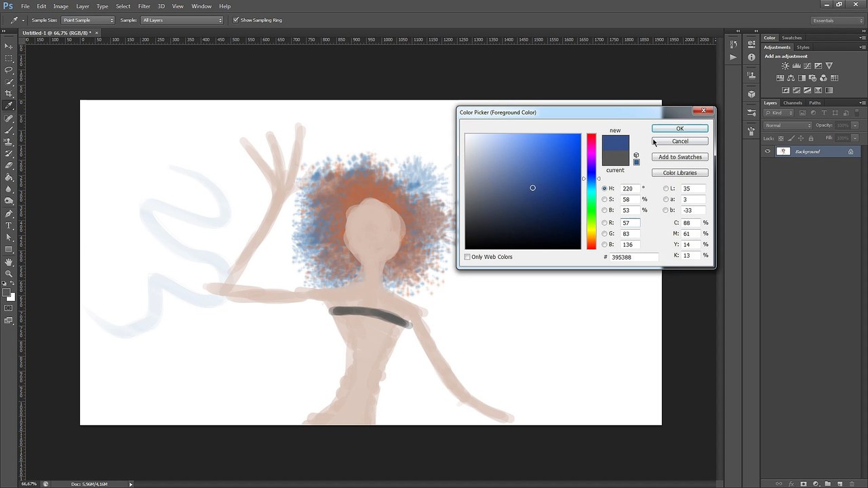Toggle the Show Sampling Ring checkbox
This screenshot has width=868, height=488.
[236, 20]
